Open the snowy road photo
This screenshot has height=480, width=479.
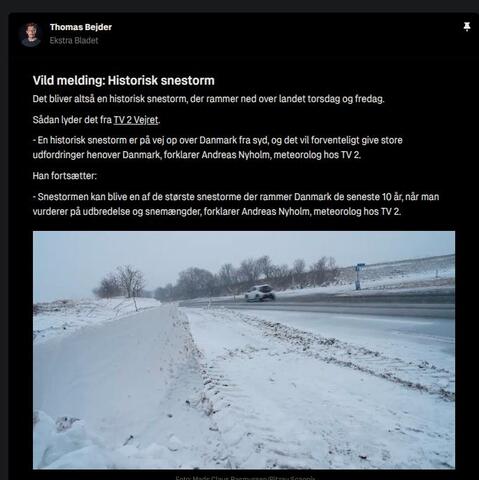click(x=244, y=350)
